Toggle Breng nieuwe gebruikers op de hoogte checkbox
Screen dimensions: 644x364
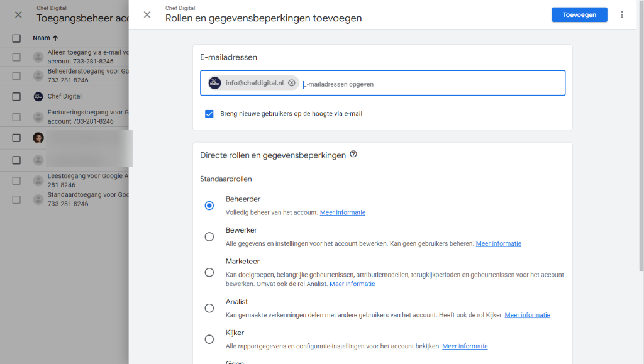209,114
